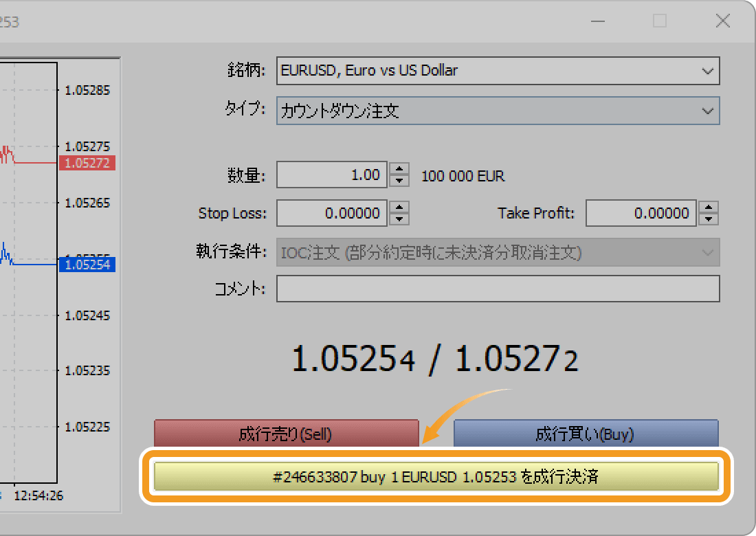Image resolution: width=756 pixels, height=536 pixels.
Task: Click the blue 1.05254 bid price label
Action: (87, 265)
